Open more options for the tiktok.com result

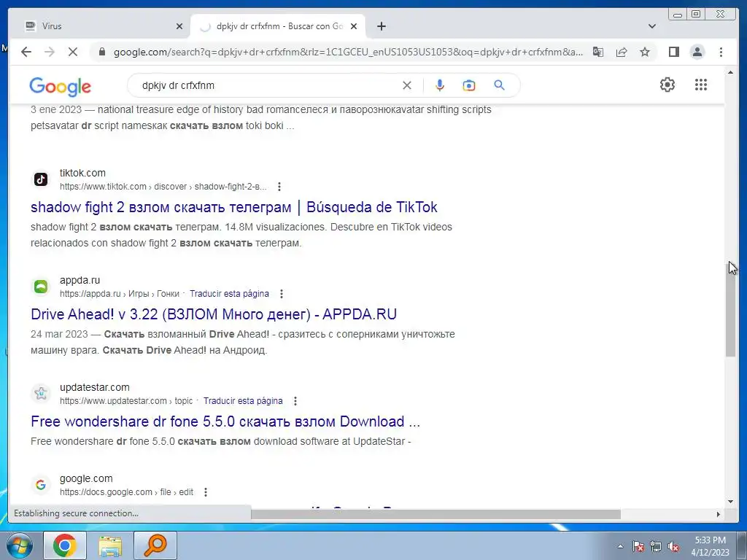pos(279,187)
